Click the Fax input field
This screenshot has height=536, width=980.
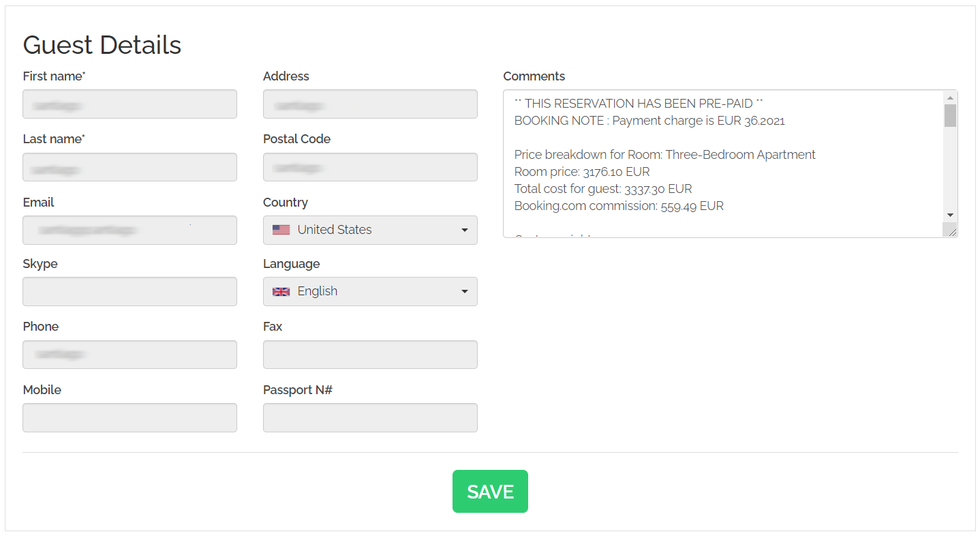pos(370,355)
